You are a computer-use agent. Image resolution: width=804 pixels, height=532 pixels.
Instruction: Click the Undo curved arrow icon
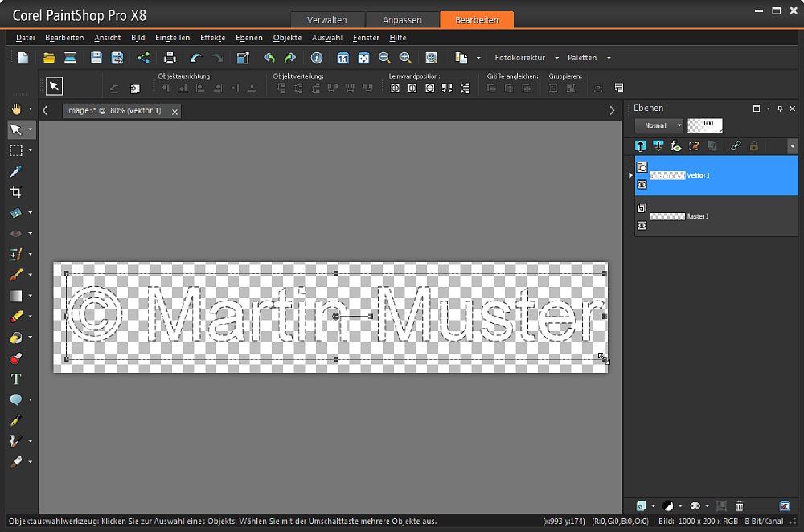(x=195, y=58)
